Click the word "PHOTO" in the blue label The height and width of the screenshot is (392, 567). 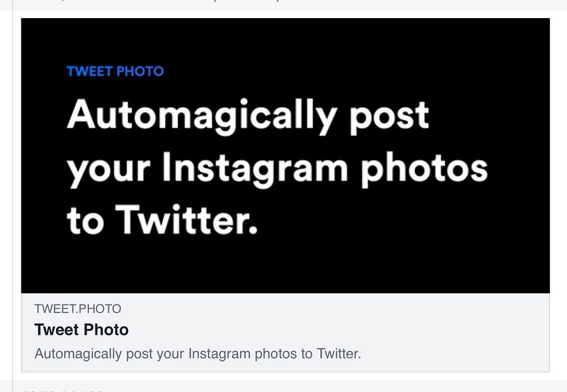140,72
